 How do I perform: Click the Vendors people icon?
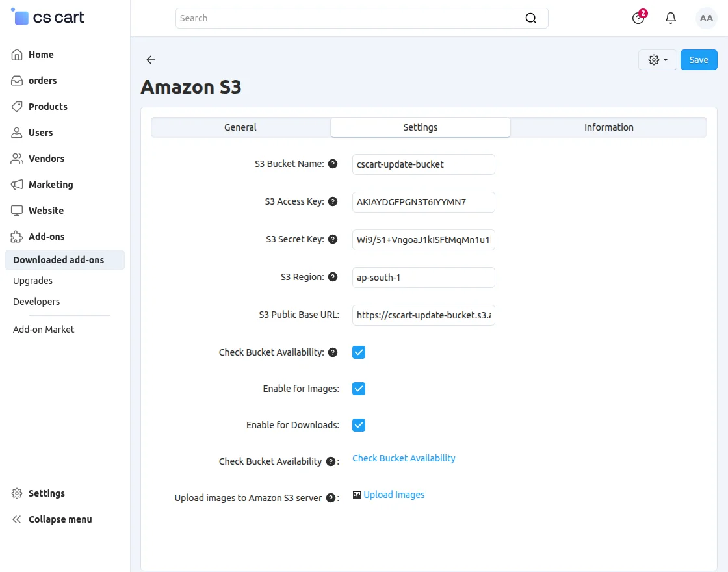[x=17, y=159]
